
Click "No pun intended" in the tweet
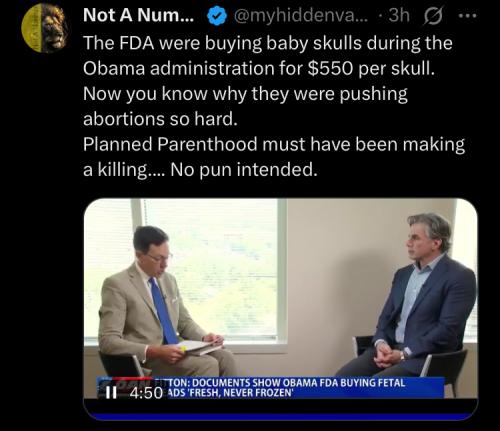244,170
